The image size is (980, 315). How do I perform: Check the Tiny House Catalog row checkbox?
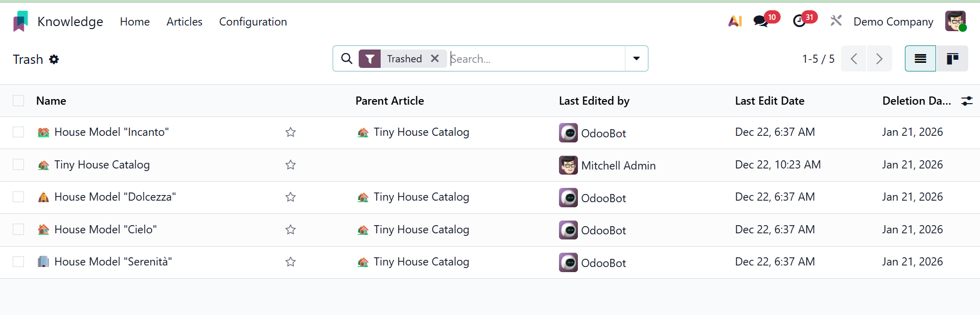18,164
